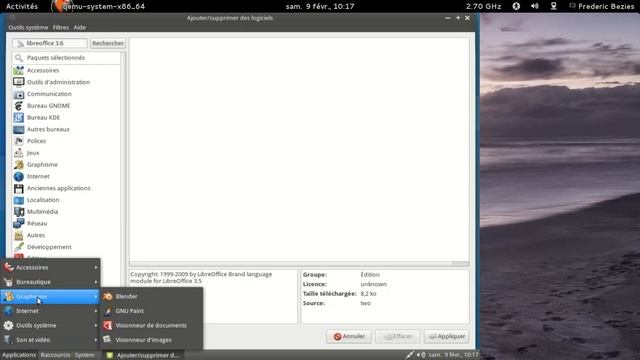Click the Polices font icon
Image resolution: width=640 pixels, height=360 pixels.
point(18,141)
